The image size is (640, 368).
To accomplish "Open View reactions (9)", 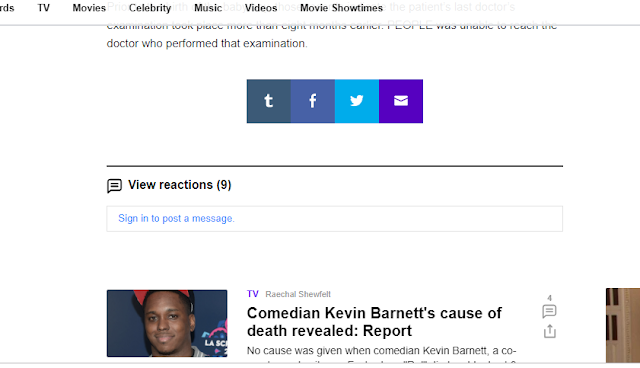I will (180, 185).
